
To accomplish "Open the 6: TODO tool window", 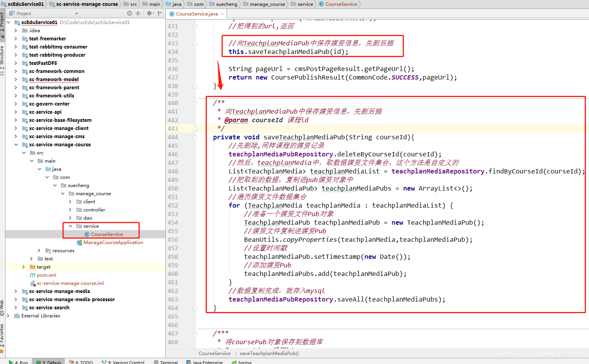I will click(81, 361).
